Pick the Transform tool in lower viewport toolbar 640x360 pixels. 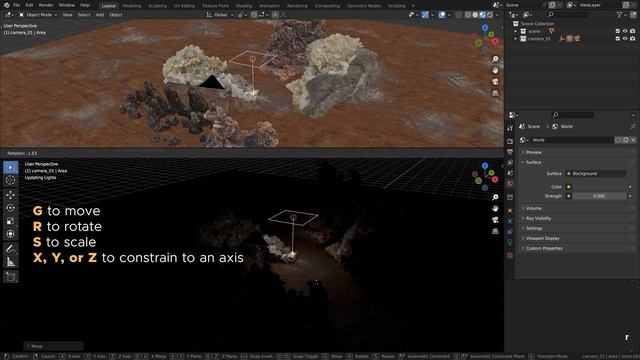click(11, 234)
